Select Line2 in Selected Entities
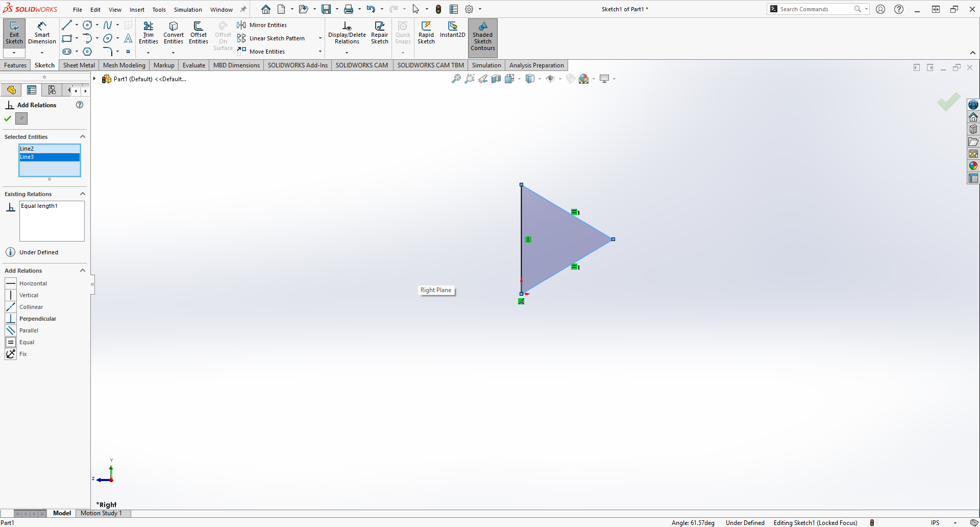The height and width of the screenshot is (527, 980). click(50, 149)
